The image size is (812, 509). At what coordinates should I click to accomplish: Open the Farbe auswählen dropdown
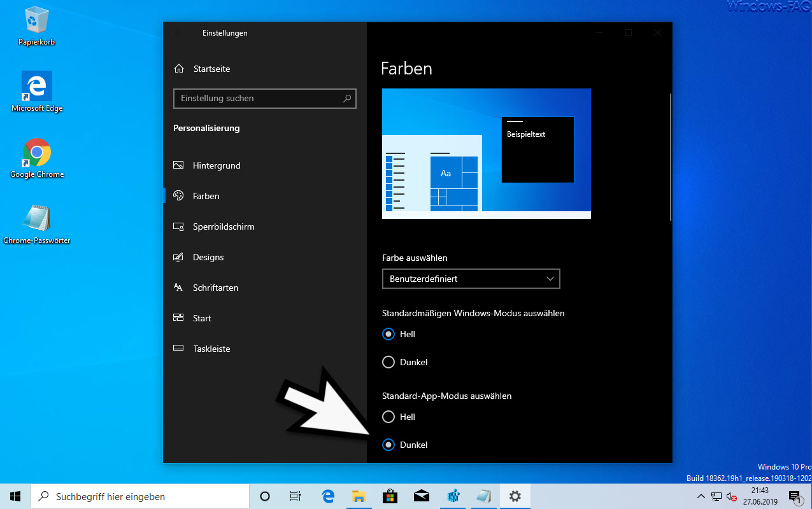point(471,279)
